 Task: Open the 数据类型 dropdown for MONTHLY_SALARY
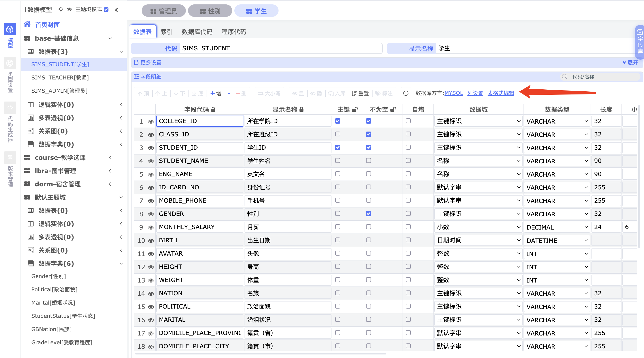557,227
